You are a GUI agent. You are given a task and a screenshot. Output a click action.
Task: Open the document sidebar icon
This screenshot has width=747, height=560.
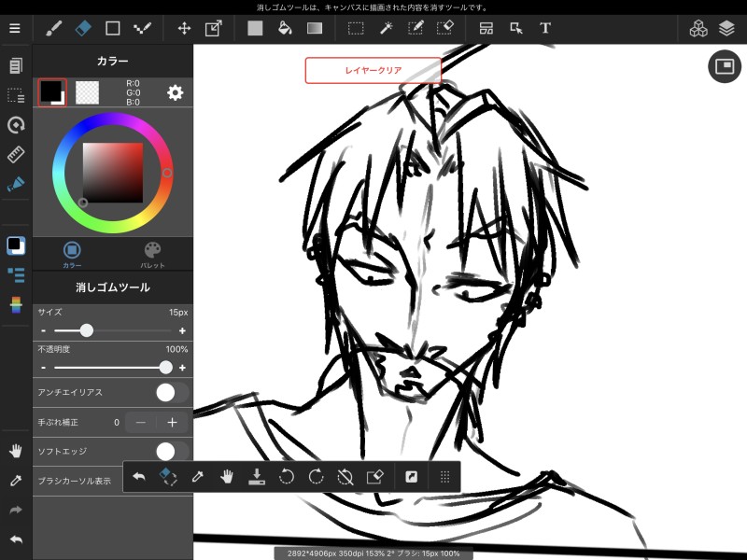coord(16,65)
